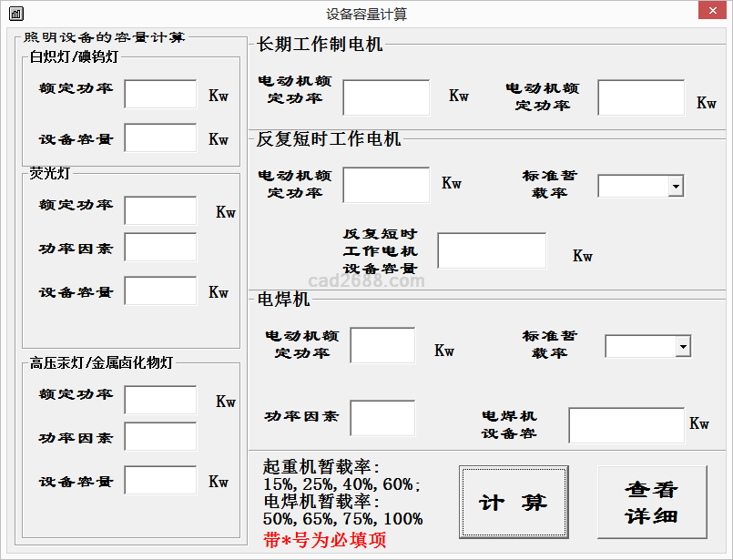The height and width of the screenshot is (560, 733).
Task: Focus 荧光灯 功率因素 input box
Action: (160, 247)
